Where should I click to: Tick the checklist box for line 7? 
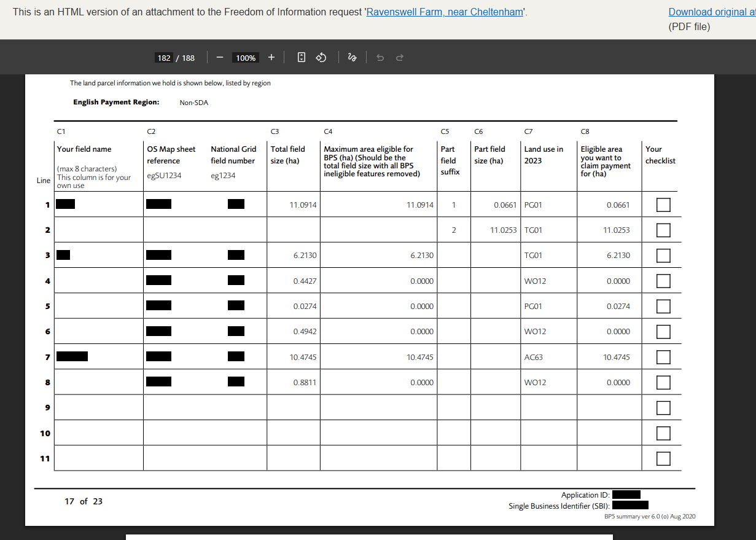tap(663, 357)
